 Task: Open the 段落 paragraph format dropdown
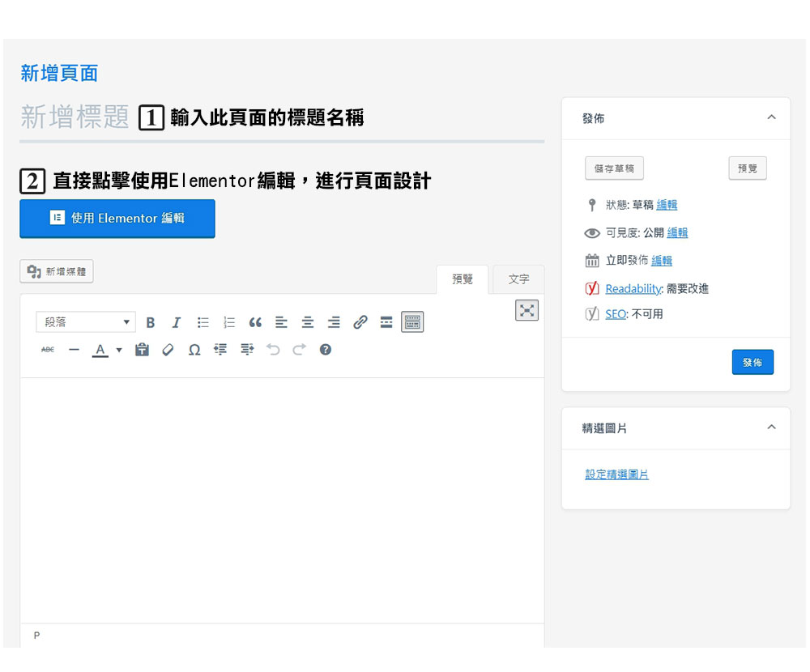click(x=85, y=322)
